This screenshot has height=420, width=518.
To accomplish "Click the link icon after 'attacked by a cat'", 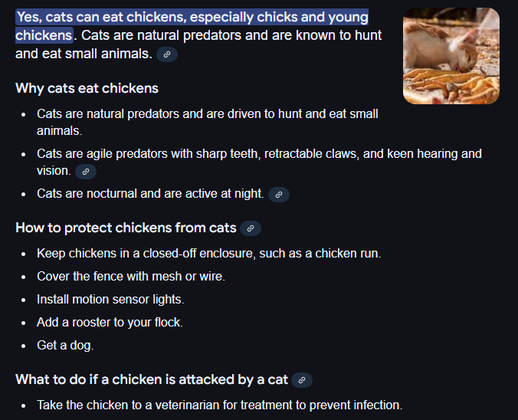I will pos(302,380).
